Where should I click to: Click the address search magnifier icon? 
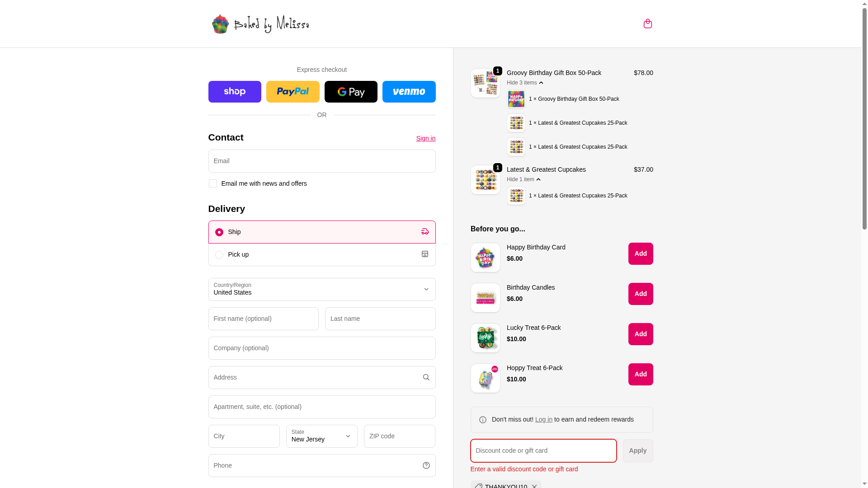click(426, 377)
